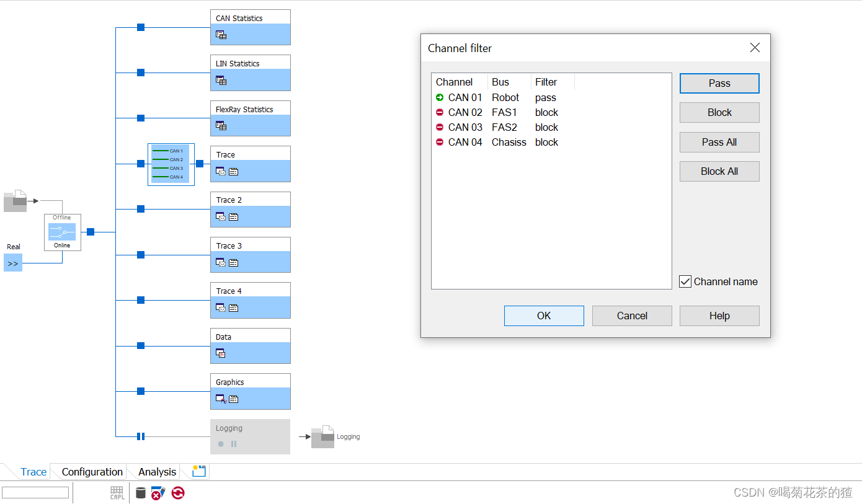Open the Data block window icon

click(221, 353)
